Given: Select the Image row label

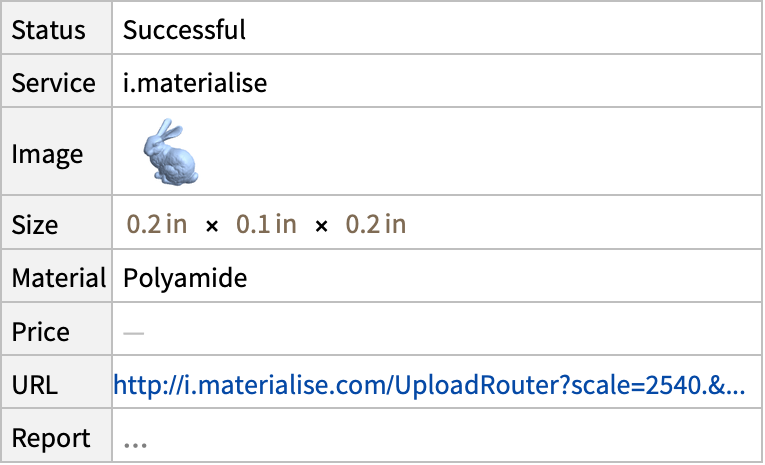Looking at the screenshot, I should click(47, 155).
